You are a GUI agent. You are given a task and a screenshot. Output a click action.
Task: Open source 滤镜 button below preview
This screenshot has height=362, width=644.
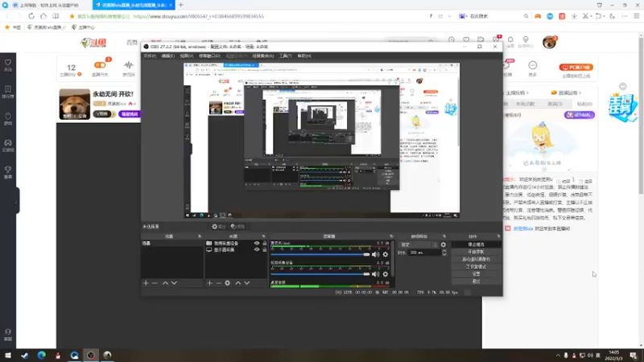(x=237, y=227)
